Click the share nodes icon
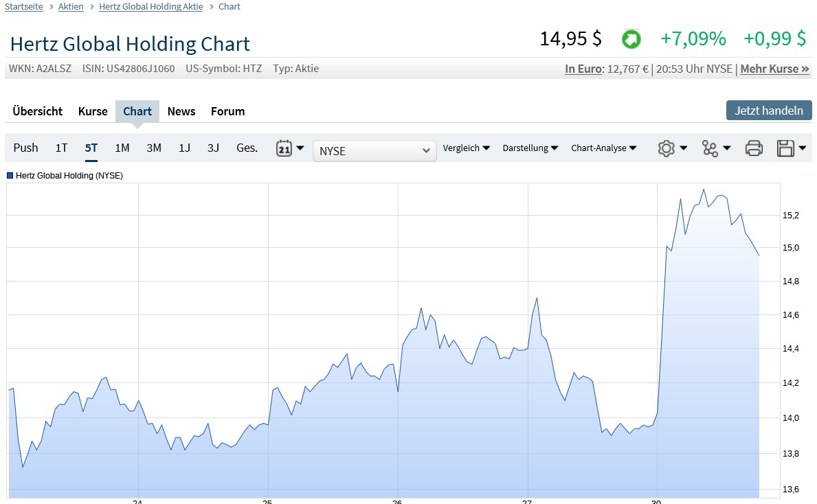 (x=710, y=148)
